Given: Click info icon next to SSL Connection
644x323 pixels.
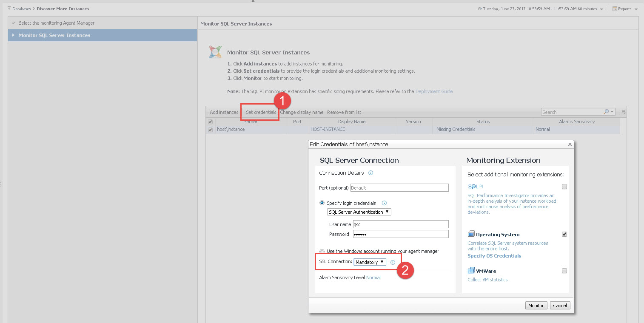Looking at the screenshot, I should coord(393,263).
